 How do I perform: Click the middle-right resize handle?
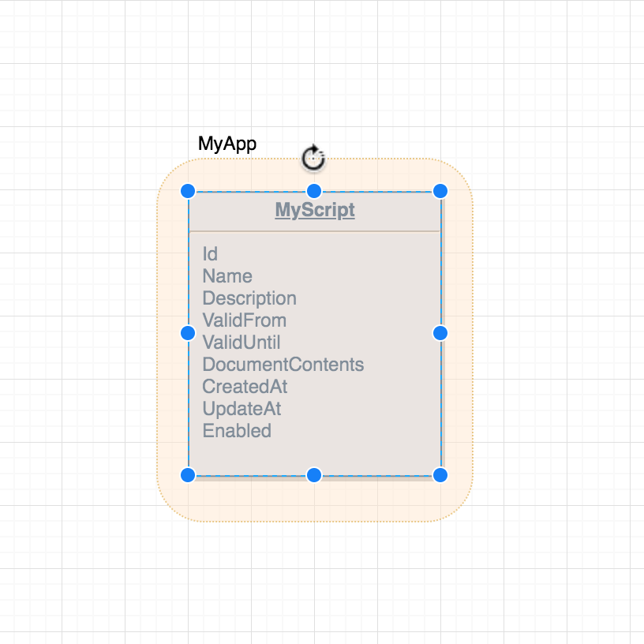coord(440,333)
